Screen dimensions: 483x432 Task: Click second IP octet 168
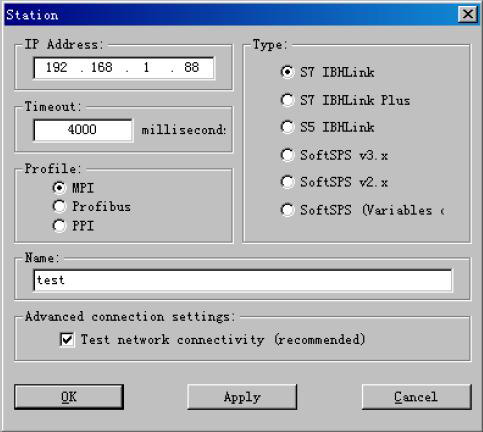pos(102,68)
